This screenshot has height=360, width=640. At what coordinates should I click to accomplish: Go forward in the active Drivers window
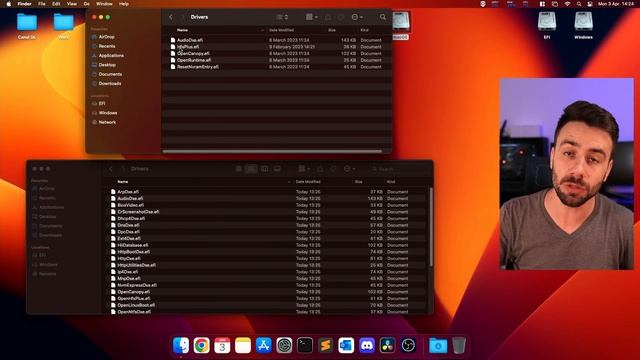[182, 17]
